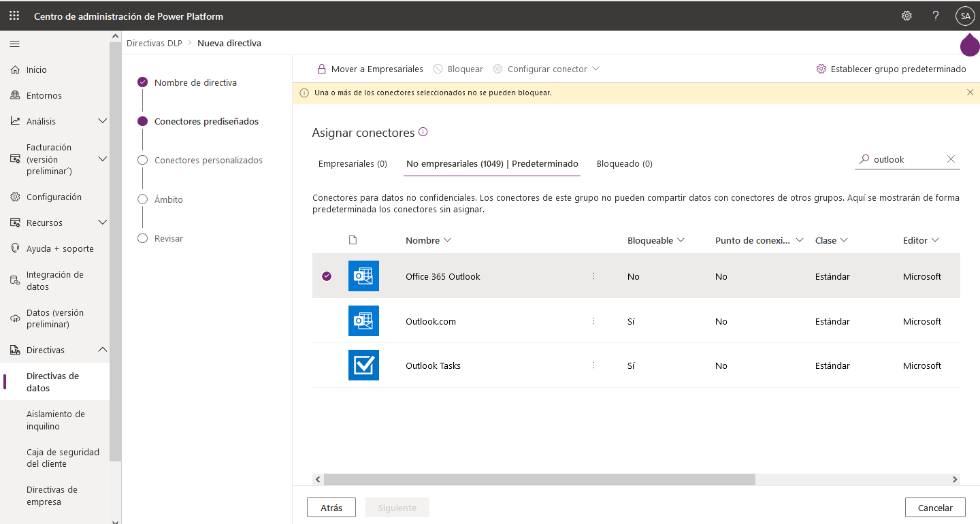Clear the outlook search field with the X
This screenshot has width=980, height=524.
coord(951,159)
